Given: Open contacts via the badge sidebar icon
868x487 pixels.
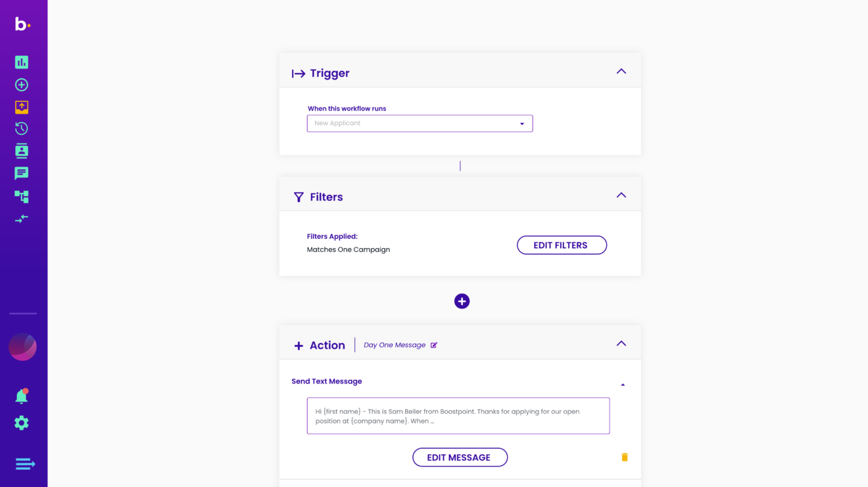Looking at the screenshot, I should tap(21, 150).
